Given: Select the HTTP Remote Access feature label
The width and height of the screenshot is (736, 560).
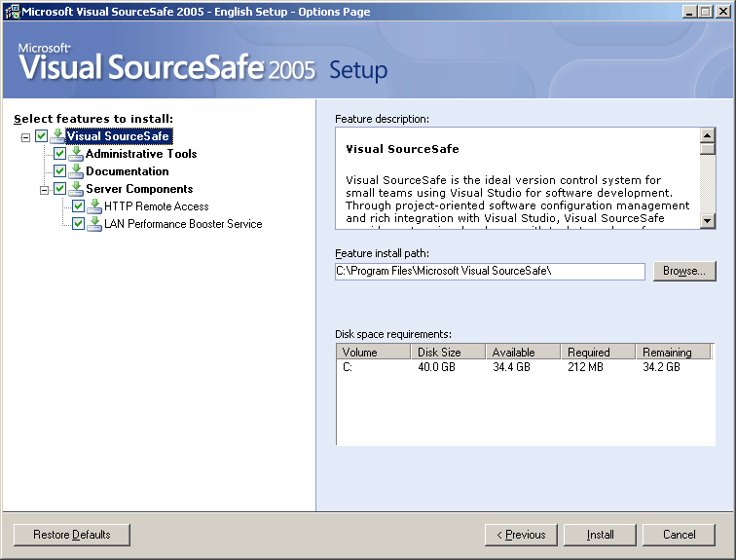Looking at the screenshot, I should (157, 206).
